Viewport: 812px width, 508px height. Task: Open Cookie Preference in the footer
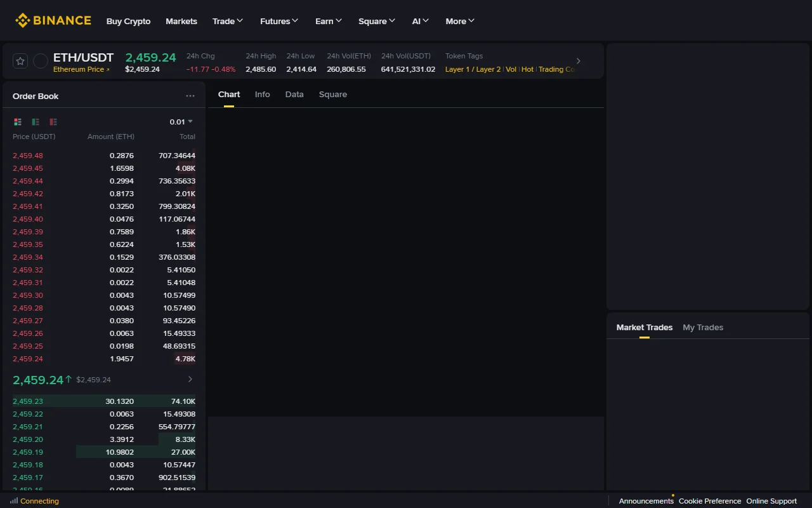[710, 501]
